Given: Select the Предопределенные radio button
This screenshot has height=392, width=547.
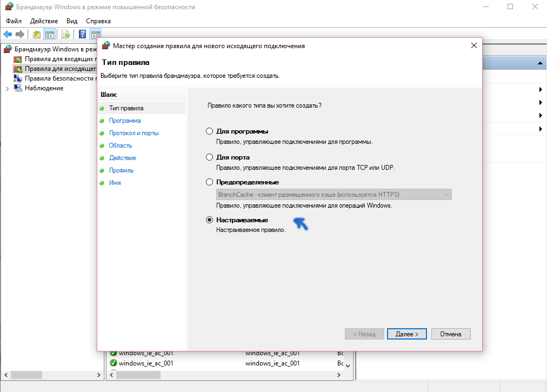Looking at the screenshot, I should [209, 182].
